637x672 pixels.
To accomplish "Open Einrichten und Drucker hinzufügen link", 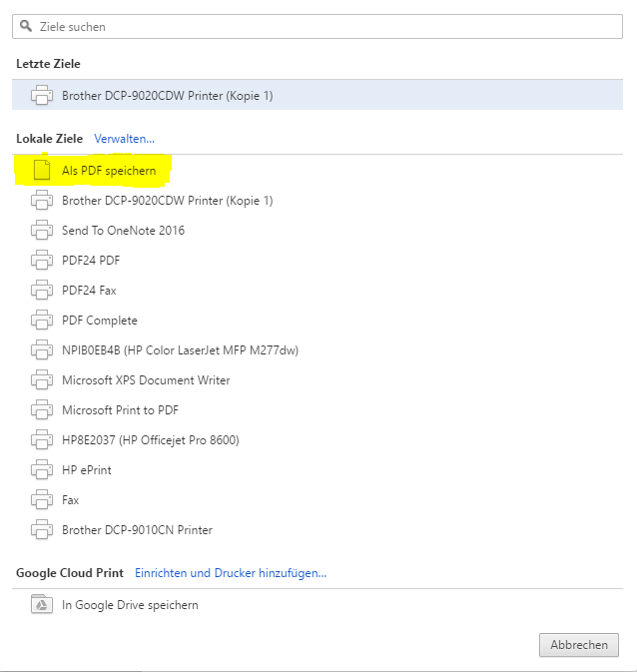I will click(231, 573).
